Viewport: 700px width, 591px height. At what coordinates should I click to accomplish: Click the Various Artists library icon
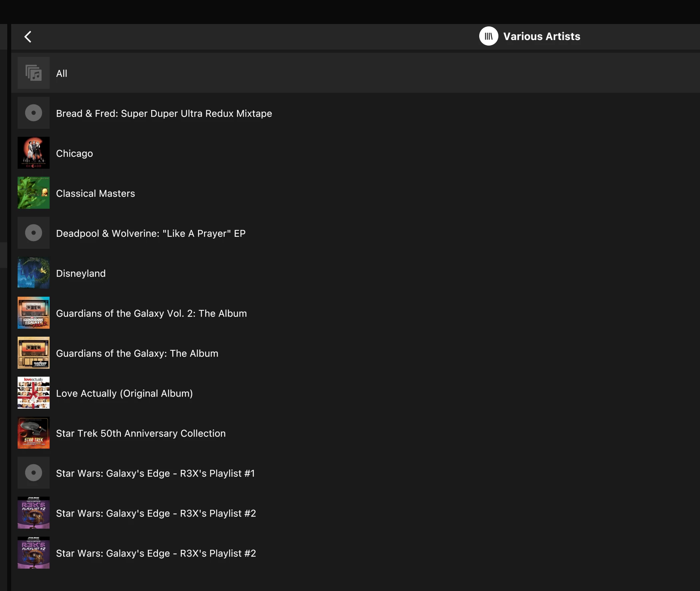click(x=488, y=36)
